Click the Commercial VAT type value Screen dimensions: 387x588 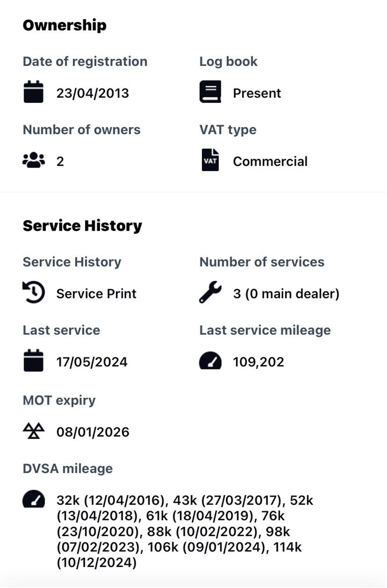tap(270, 161)
